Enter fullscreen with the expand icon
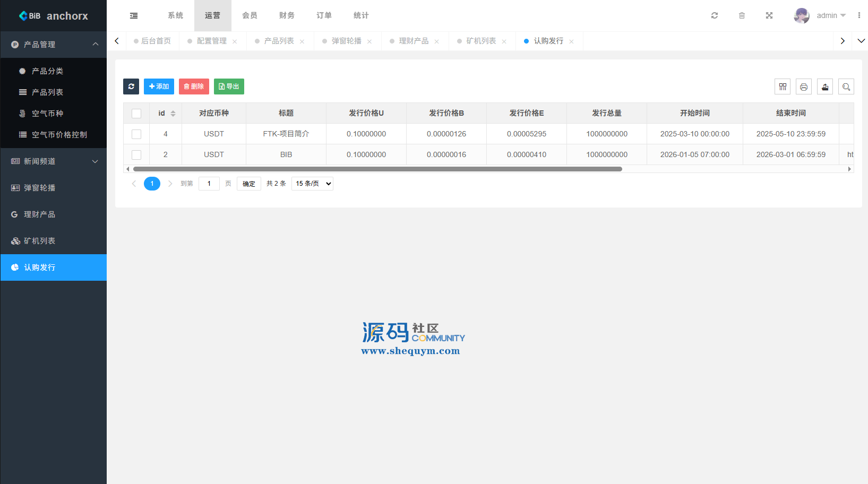This screenshot has width=868, height=484. pyautogui.click(x=769, y=16)
